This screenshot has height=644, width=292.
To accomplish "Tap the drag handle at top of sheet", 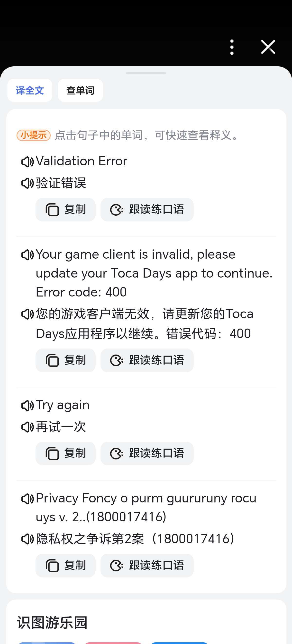I will (146, 73).
